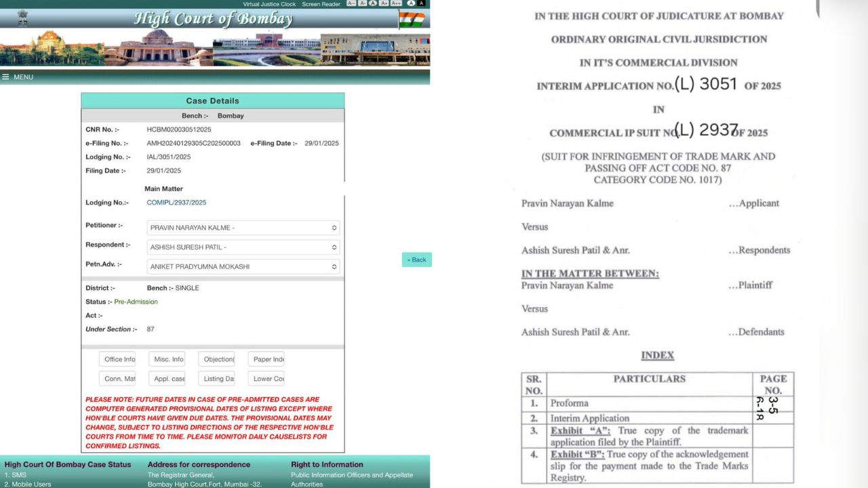Click Mobile Users link in footer

point(28,485)
